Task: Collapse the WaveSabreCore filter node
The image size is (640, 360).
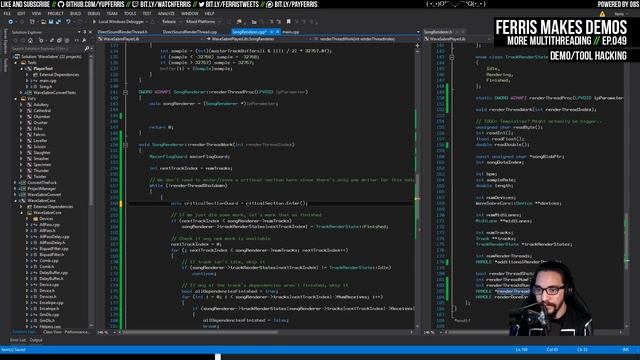Action: 22,213
